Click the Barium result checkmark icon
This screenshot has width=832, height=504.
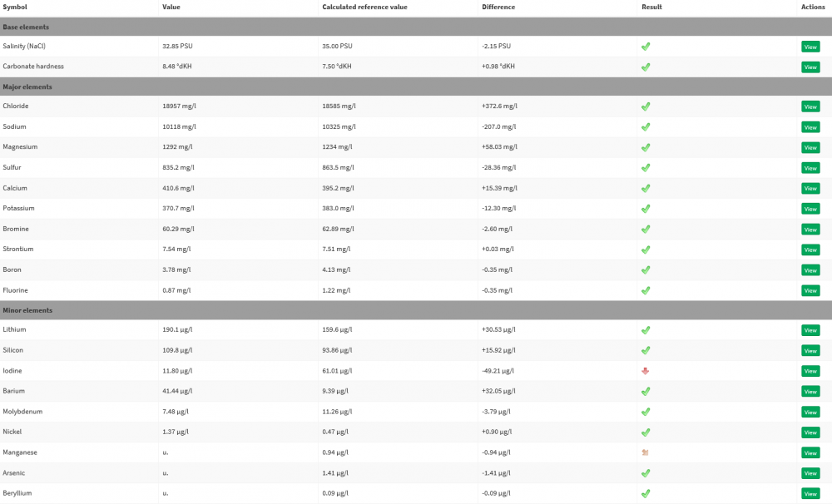pyautogui.click(x=646, y=391)
